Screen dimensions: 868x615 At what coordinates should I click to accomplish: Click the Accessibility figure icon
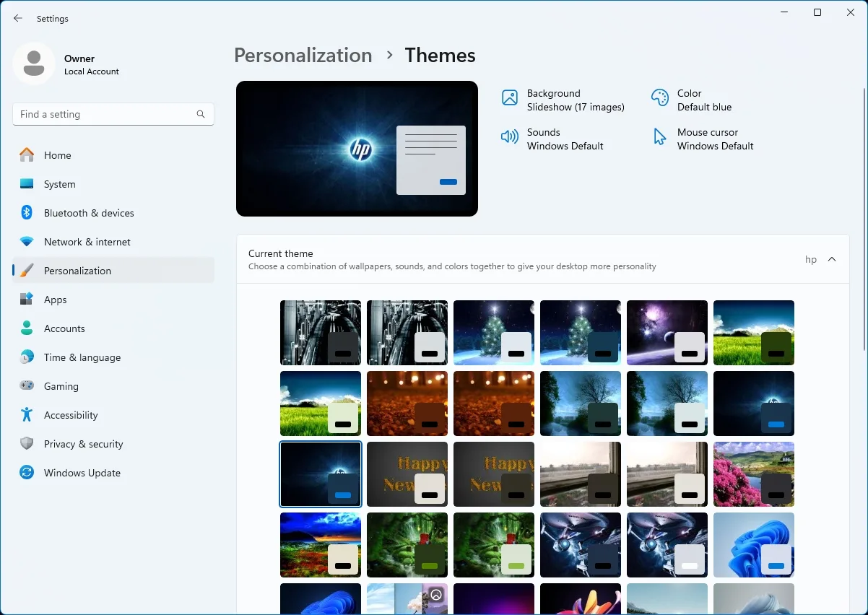click(x=27, y=415)
